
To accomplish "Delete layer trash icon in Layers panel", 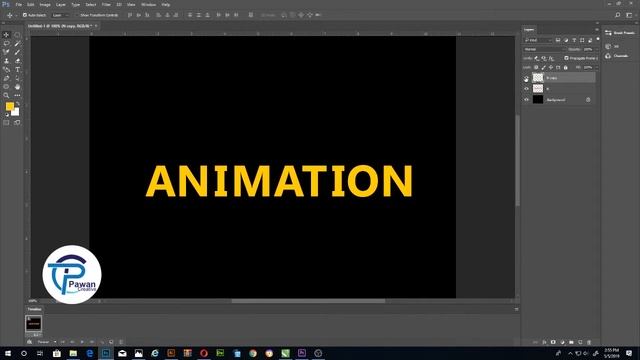I will 589,342.
